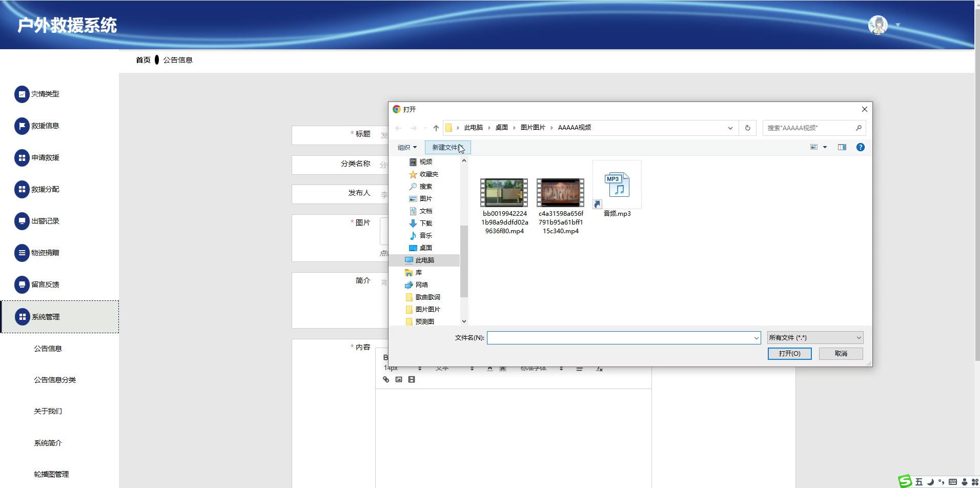Open 救援信息 from the sidebar menu
The width and height of the screenshot is (980, 488).
(x=45, y=126)
